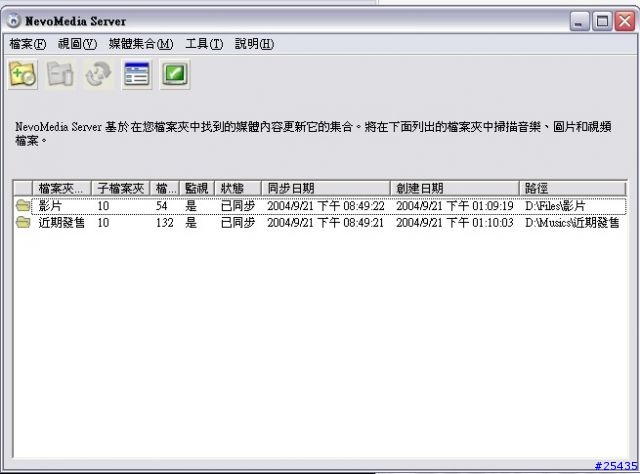Sort by the 狀態 column header
640x474 pixels.
(238, 188)
